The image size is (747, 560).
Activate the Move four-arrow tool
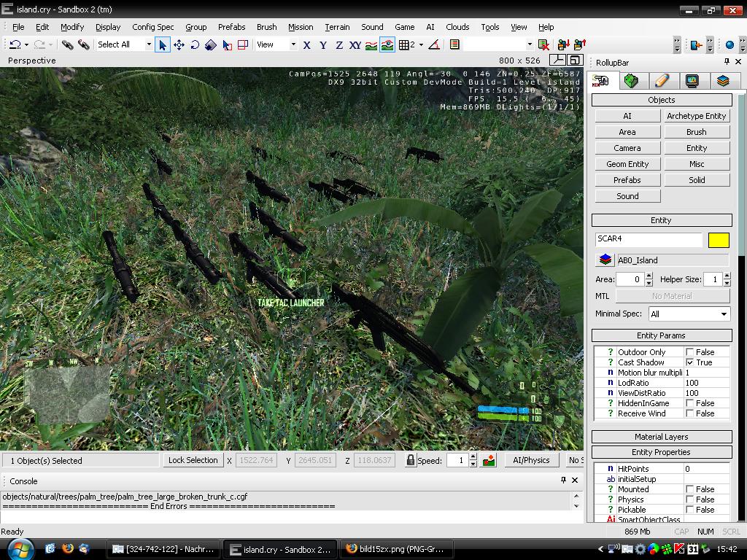point(179,44)
